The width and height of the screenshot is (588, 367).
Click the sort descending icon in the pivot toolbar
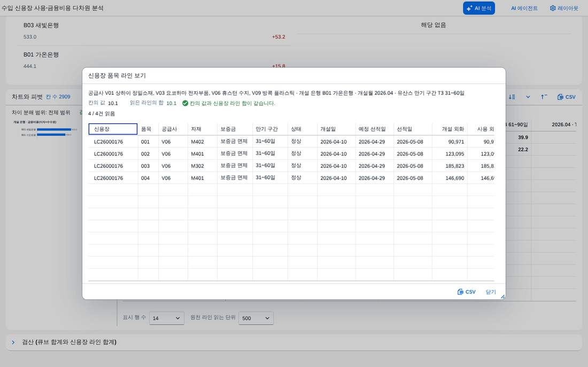point(512,97)
